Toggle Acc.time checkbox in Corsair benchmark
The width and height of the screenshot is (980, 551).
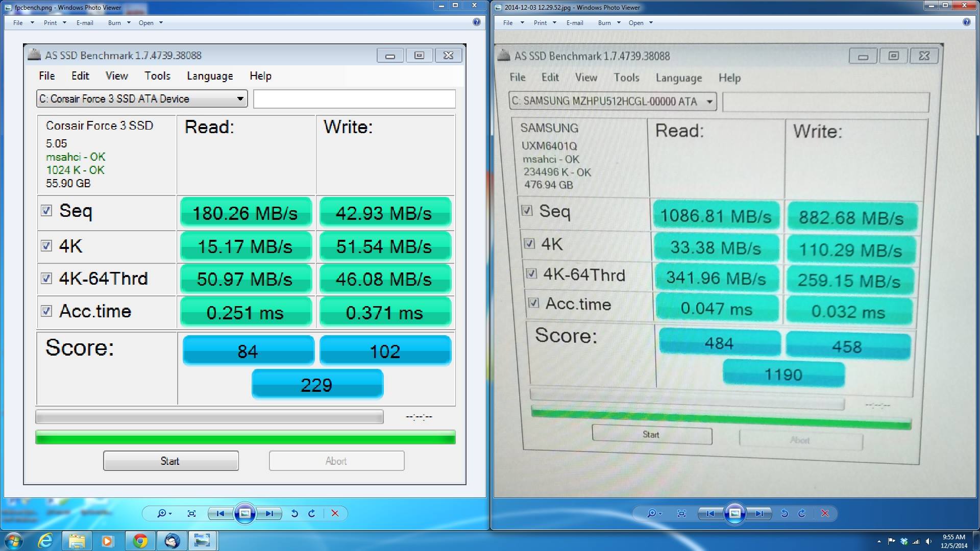46,311
